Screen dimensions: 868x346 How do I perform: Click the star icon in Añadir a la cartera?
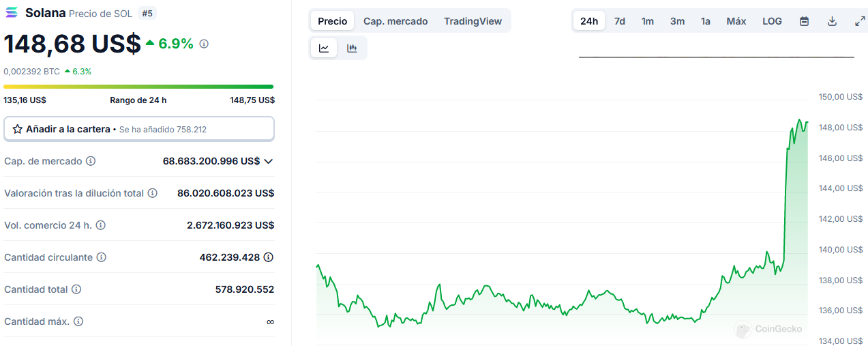point(18,129)
